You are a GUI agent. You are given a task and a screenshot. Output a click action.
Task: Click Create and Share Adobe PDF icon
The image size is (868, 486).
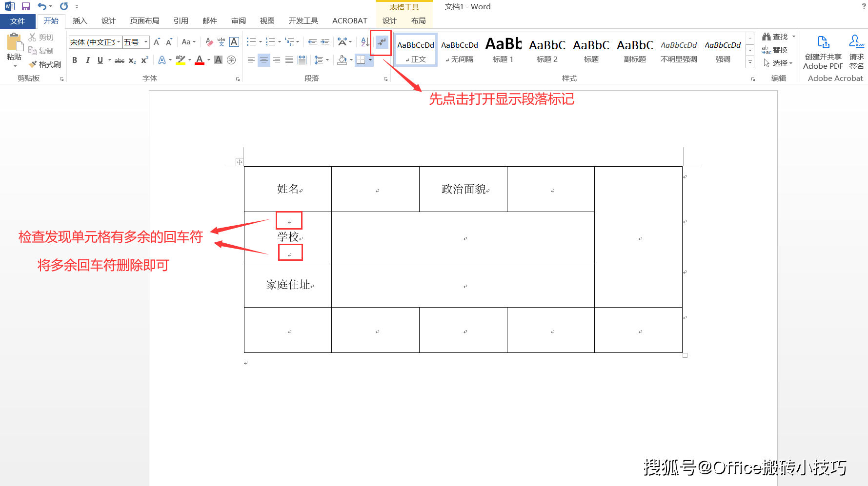(823, 52)
